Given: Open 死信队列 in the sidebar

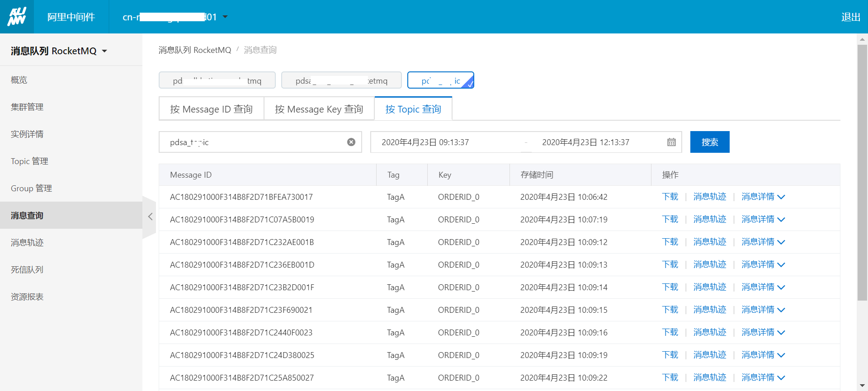Looking at the screenshot, I should point(71,270).
